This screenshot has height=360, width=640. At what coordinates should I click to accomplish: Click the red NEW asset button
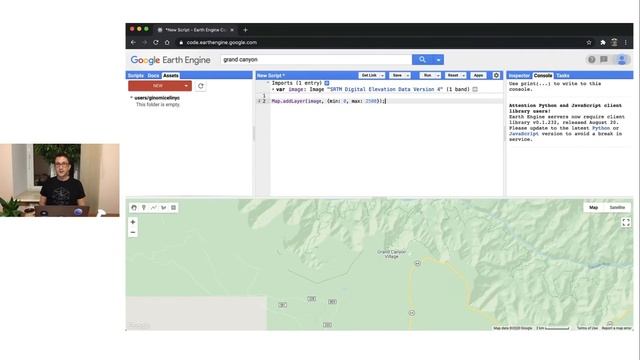[x=158, y=86]
